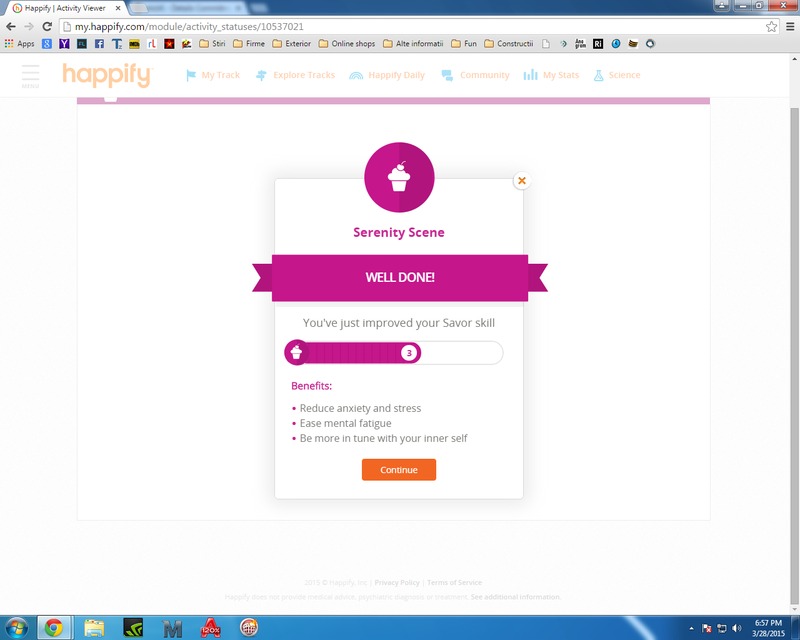This screenshot has height=640, width=800.
Task: Open Happify Daily in navigation
Action: tap(387, 75)
